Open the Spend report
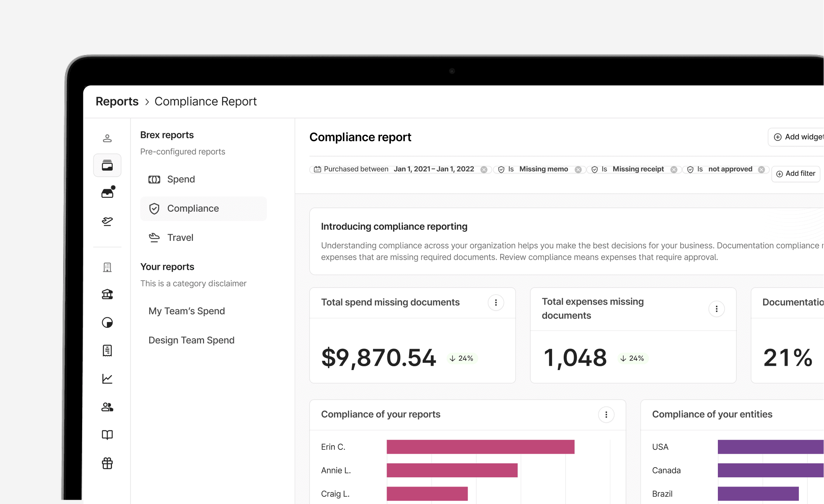The width and height of the screenshot is (824, 504). point(203,179)
